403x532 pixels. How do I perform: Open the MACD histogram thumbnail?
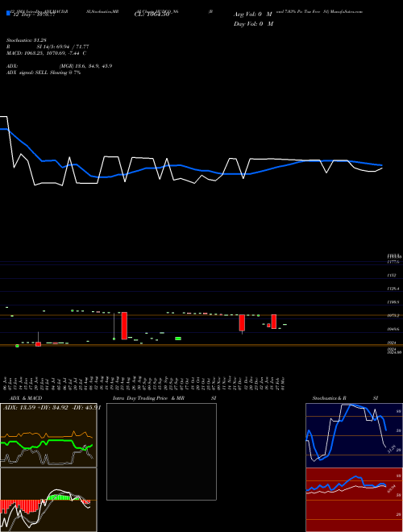point(48,500)
